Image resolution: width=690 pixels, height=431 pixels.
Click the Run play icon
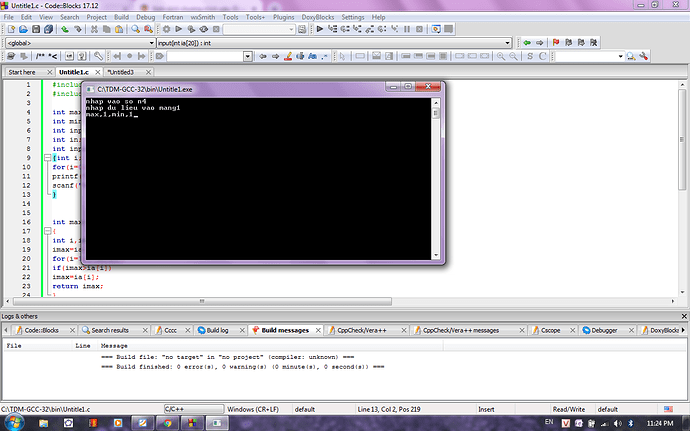178,30
